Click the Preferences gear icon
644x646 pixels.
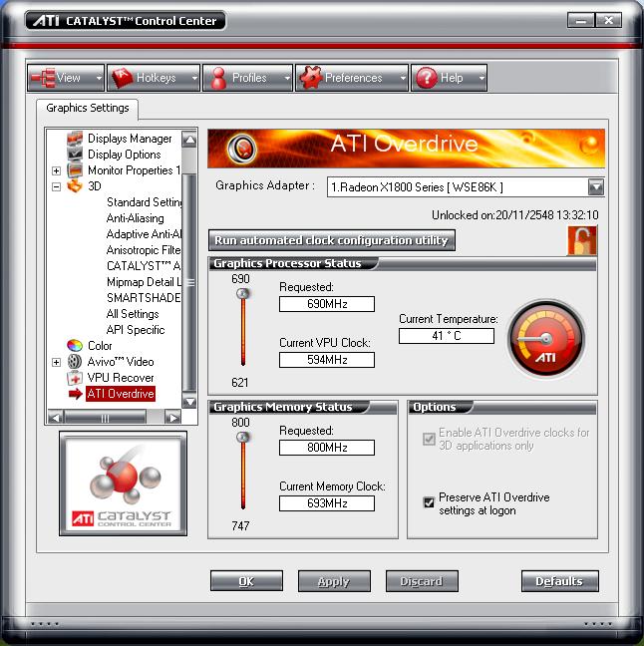click(x=311, y=78)
